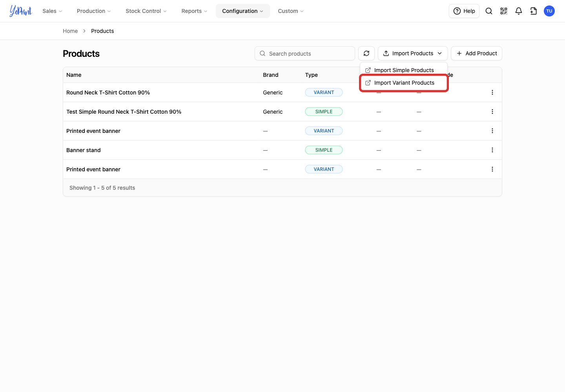Screen dimensions: 565x392
Task: Click Generic brand in Test Simple row
Action: (x=273, y=112)
